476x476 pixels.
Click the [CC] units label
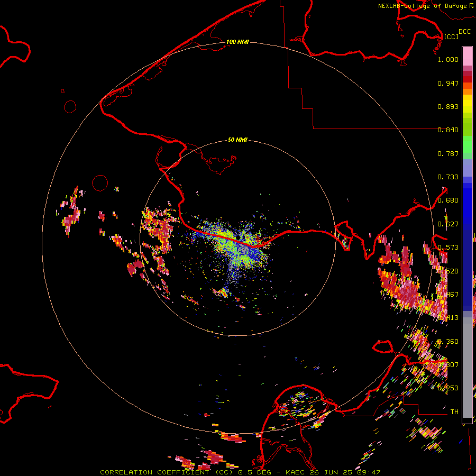[451, 36]
